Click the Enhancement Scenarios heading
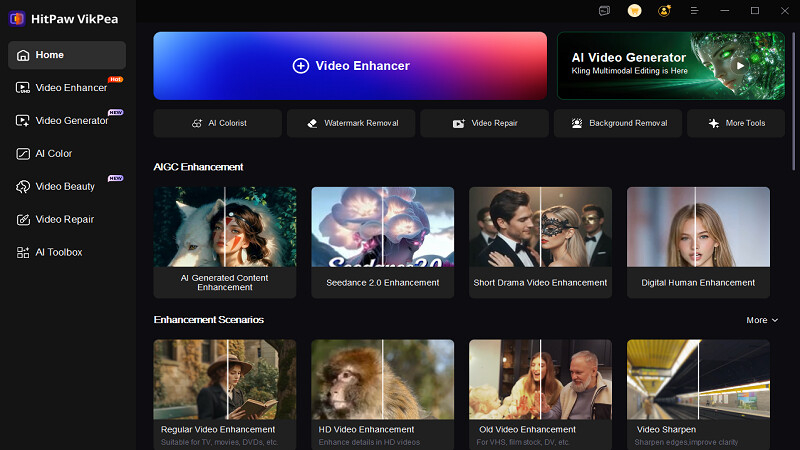The height and width of the screenshot is (450, 800). tap(209, 320)
